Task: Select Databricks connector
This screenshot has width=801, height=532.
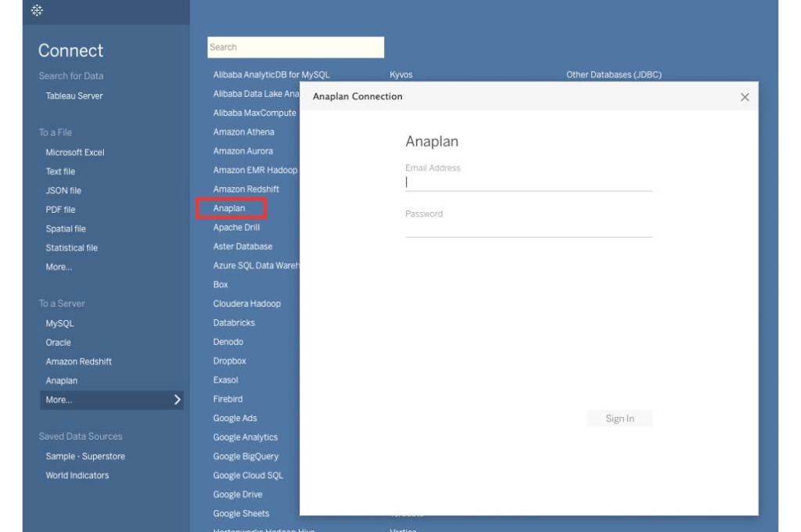Action: pyautogui.click(x=233, y=322)
